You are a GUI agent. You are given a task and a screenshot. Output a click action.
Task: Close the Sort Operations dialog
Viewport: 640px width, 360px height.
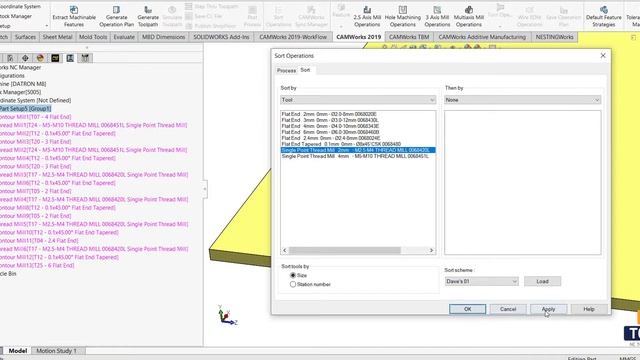point(603,56)
